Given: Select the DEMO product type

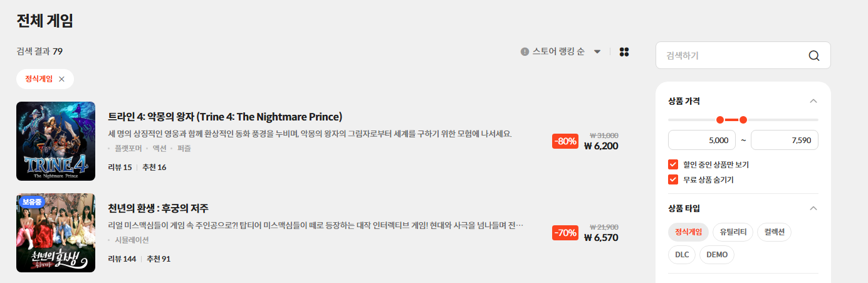Looking at the screenshot, I should coord(716,255).
